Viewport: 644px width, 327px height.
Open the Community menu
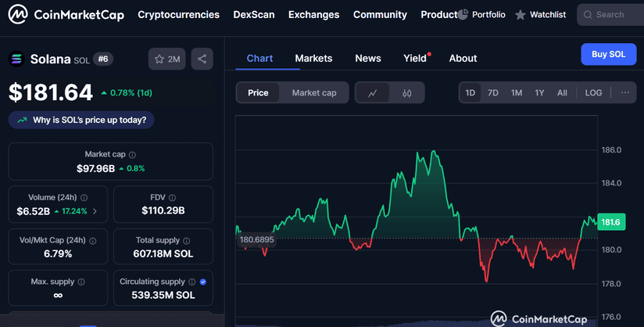pyautogui.click(x=380, y=15)
